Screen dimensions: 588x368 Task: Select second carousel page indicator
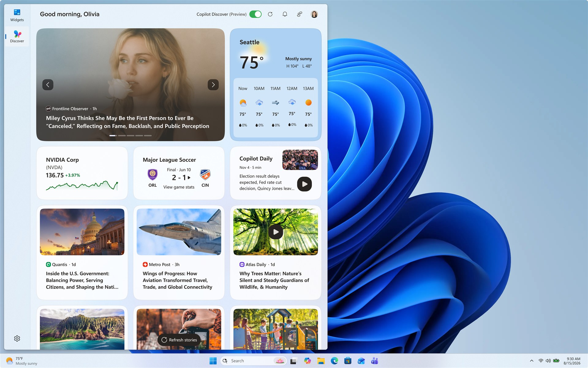122,136
